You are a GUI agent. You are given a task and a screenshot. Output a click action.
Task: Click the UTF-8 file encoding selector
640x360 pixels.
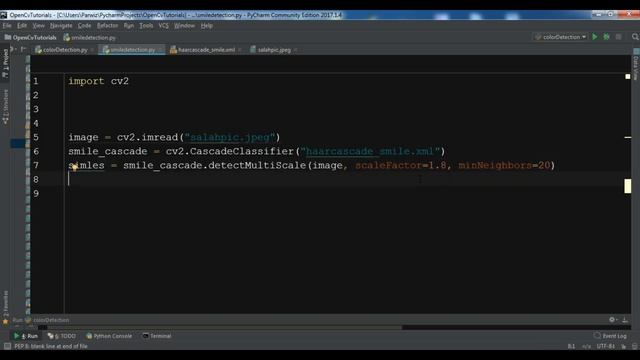(606, 346)
